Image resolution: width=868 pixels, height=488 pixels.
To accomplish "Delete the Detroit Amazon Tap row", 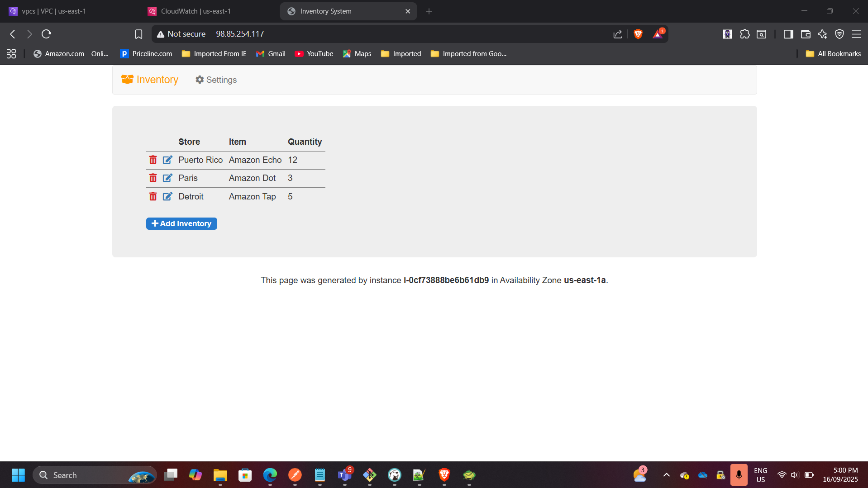I will [x=153, y=196].
